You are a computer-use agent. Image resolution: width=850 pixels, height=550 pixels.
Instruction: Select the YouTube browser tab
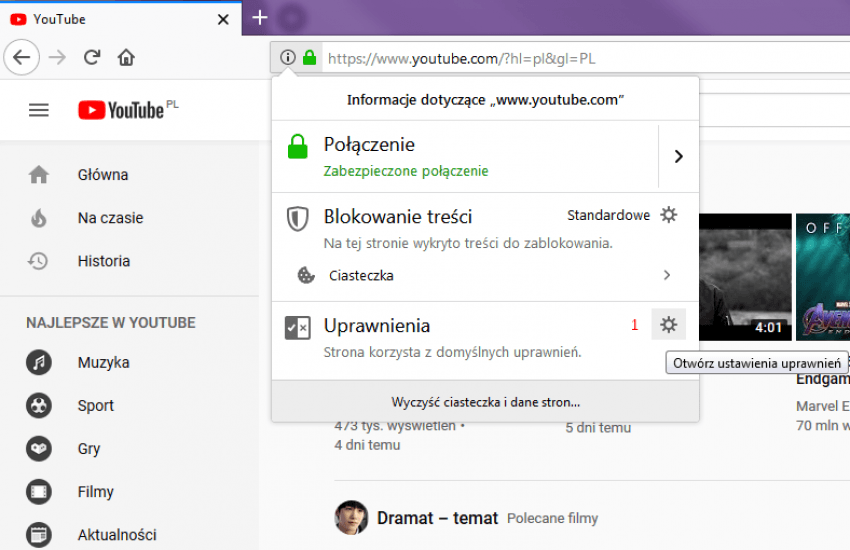(120, 19)
